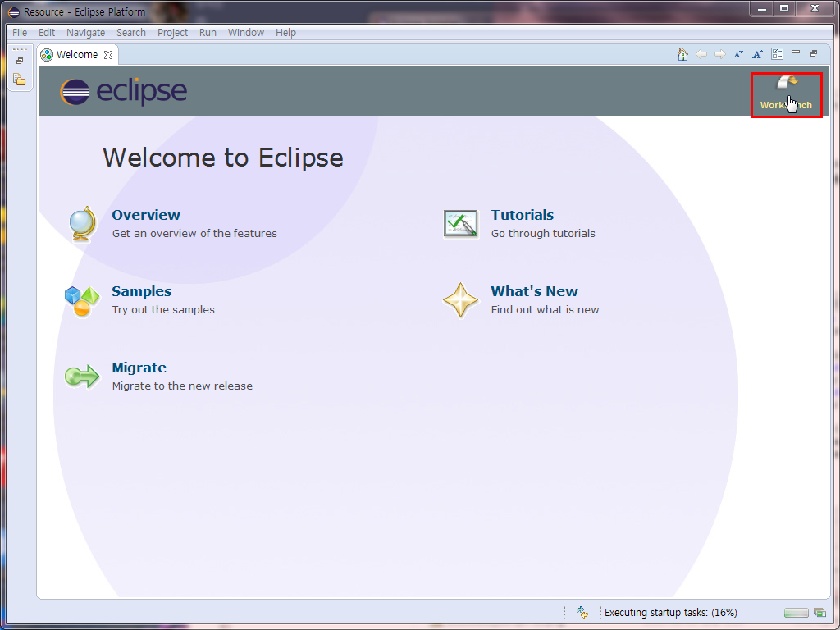Reduce font size with the smaller A icon
Screen dimensions: 840x630
[739, 54]
